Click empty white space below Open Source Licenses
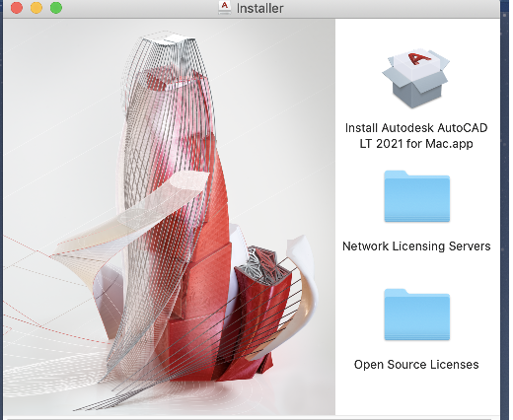Image resolution: width=513 pixels, height=420 pixels. 417,394
